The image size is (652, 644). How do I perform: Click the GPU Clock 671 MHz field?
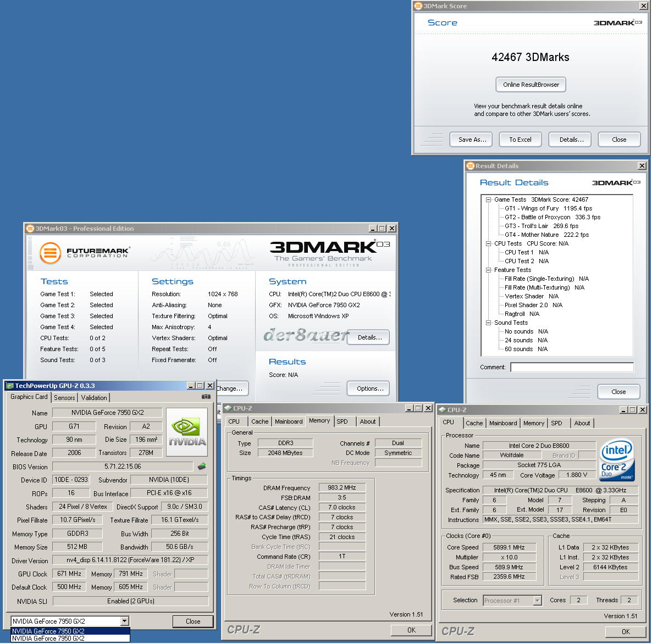coord(69,574)
